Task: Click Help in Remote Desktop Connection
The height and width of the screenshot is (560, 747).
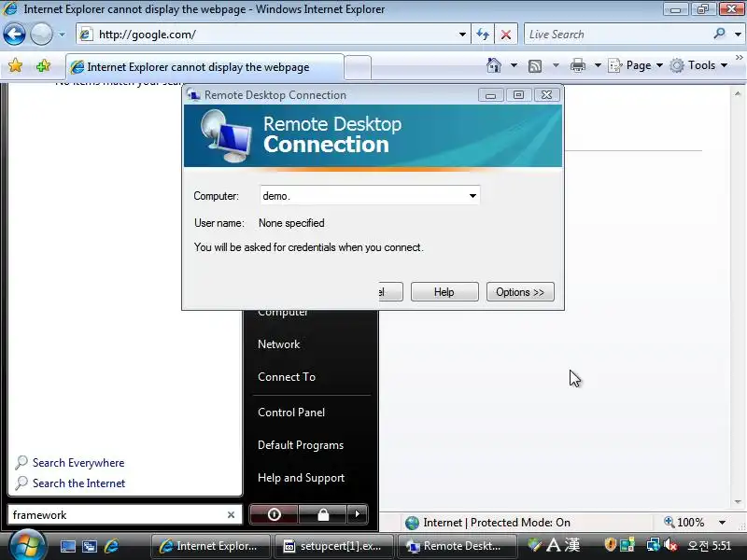Action: (444, 292)
